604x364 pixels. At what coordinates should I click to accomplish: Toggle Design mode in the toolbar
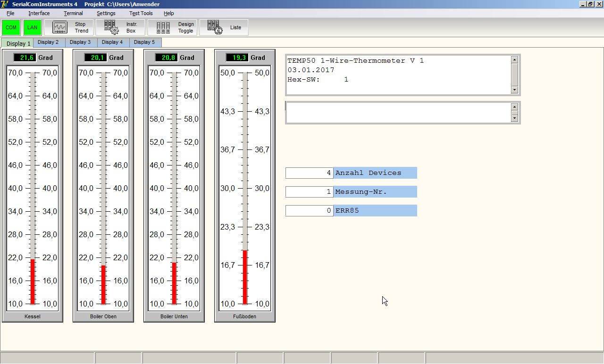[172, 27]
